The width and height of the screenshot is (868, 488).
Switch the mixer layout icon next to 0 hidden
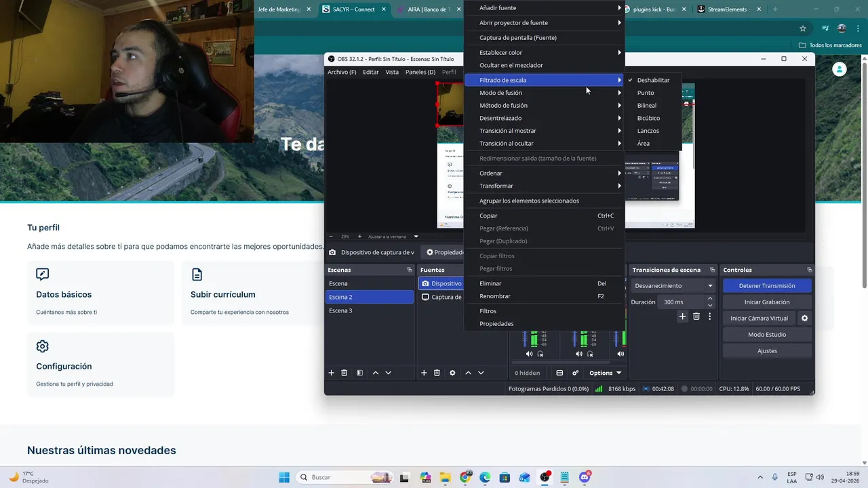559,373
